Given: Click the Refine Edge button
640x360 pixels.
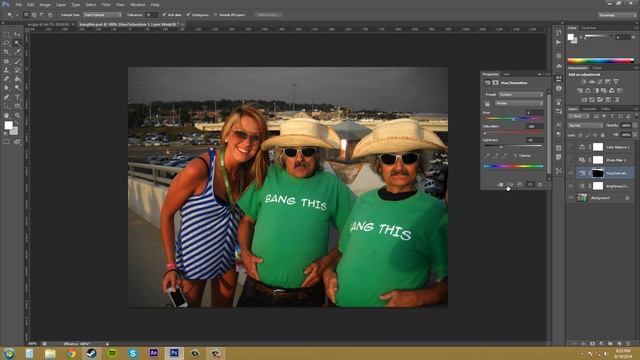Looking at the screenshot, I should coord(269,15).
